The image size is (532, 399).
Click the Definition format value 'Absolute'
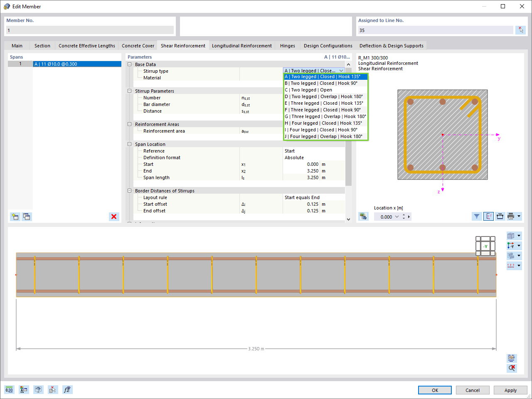tap(314, 158)
